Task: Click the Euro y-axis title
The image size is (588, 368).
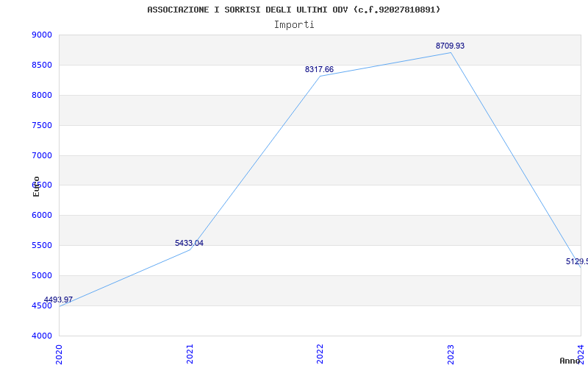Action: pyautogui.click(x=36, y=186)
